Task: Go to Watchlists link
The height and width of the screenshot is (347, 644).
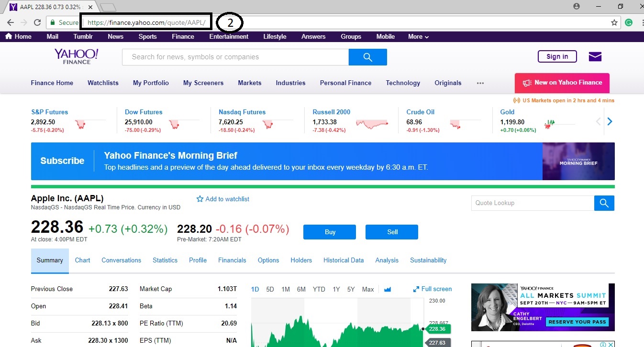Action: coord(103,83)
